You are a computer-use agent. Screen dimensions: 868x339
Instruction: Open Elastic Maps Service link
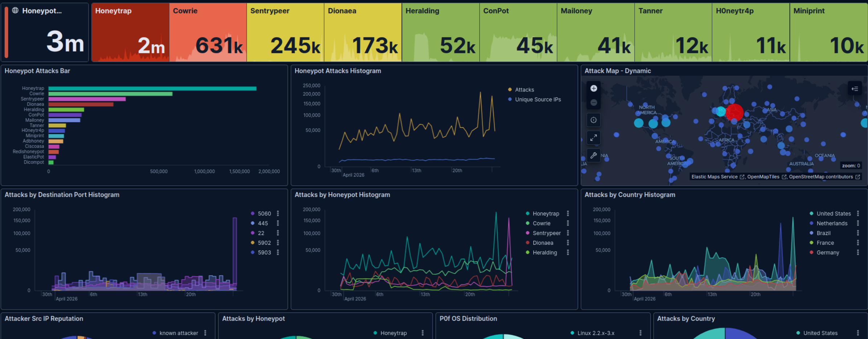coord(718,177)
